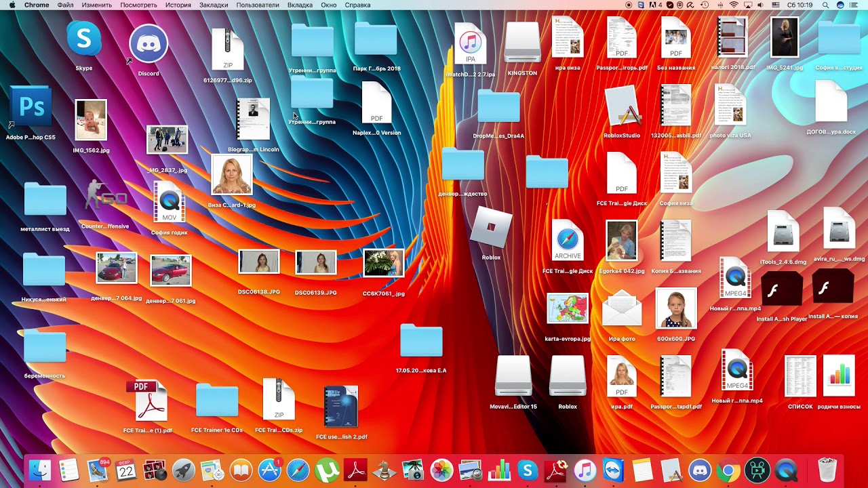Select the karta-evropa.jpg map thumbnail
868x488 pixels.
(568, 309)
